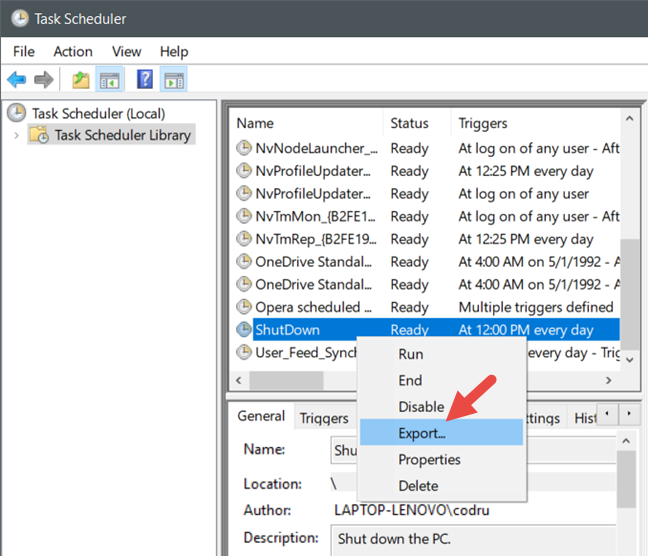Click the Forward arrow toolbar icon
648x556 pixels.
(44, 79)
